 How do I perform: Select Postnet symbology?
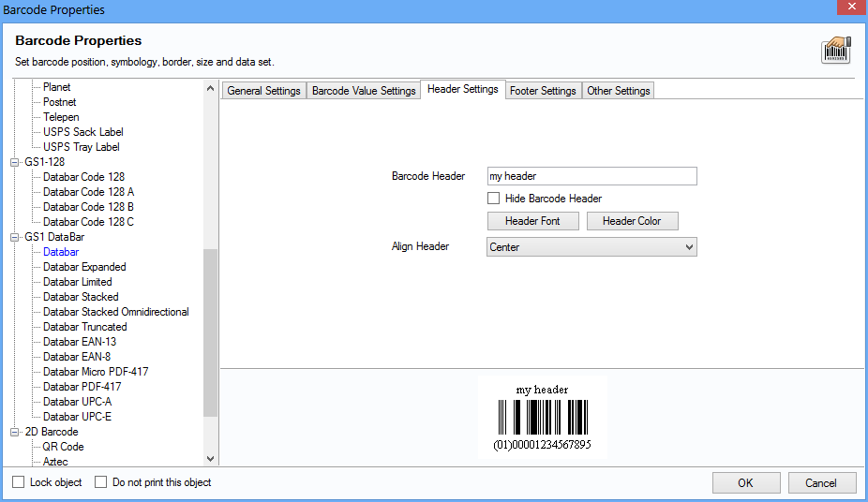point(59,102)
